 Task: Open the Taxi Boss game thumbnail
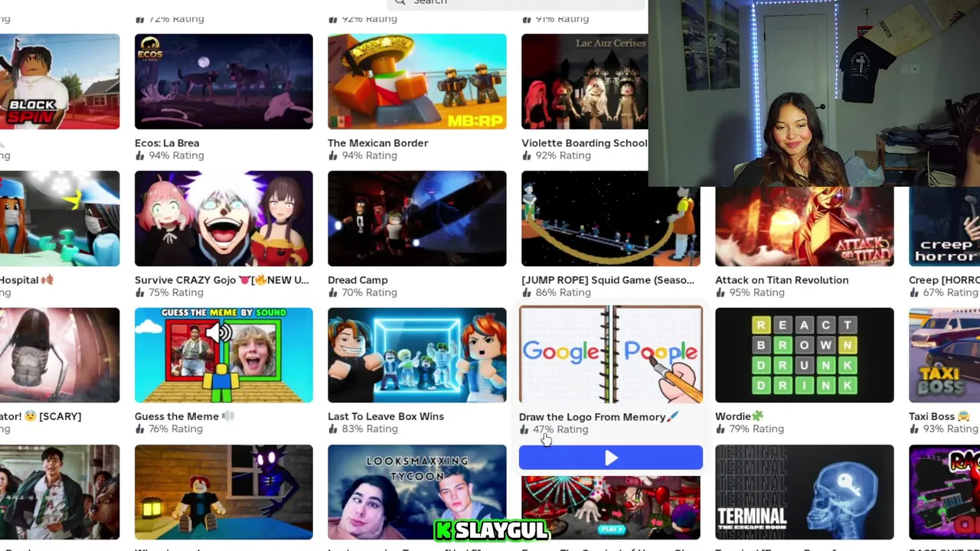[x=944, y=355]
